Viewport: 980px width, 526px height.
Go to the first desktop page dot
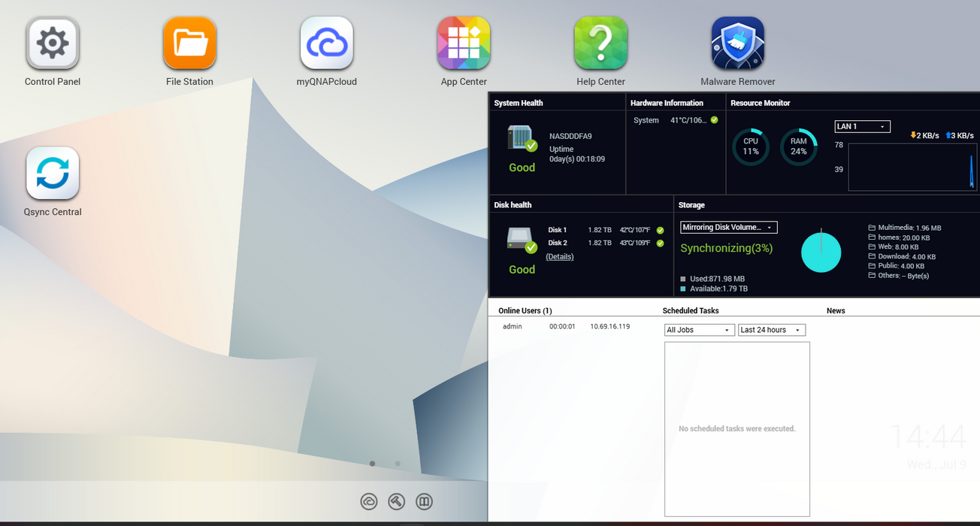tap(372, 464)
